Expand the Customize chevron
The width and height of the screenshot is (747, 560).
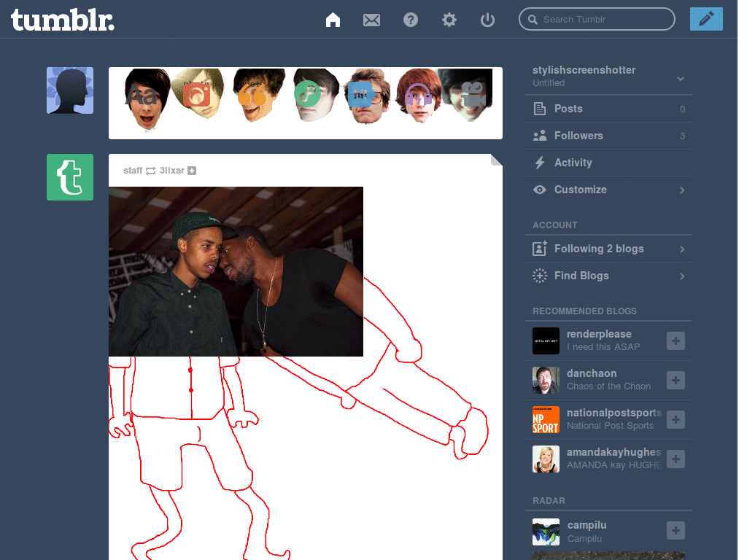tap(682, 190)
